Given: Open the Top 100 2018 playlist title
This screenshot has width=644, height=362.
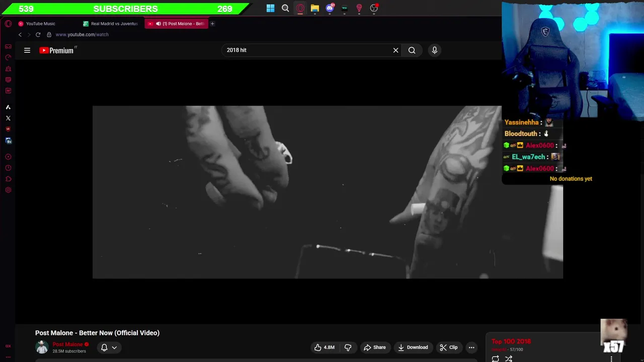Looking at the screenshot, I should pyautogui.click(x=511, y=341).
